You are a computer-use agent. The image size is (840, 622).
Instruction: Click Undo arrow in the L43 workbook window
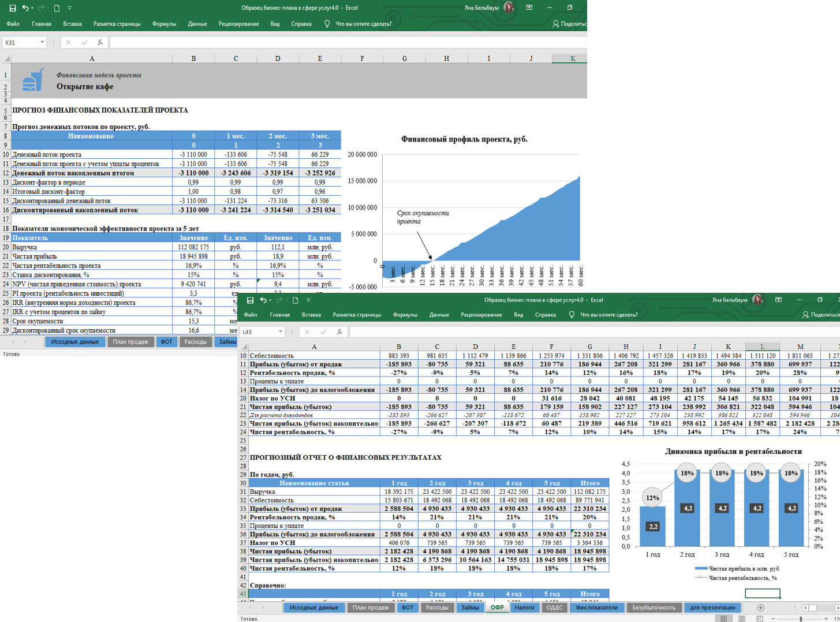coord(263,300)
